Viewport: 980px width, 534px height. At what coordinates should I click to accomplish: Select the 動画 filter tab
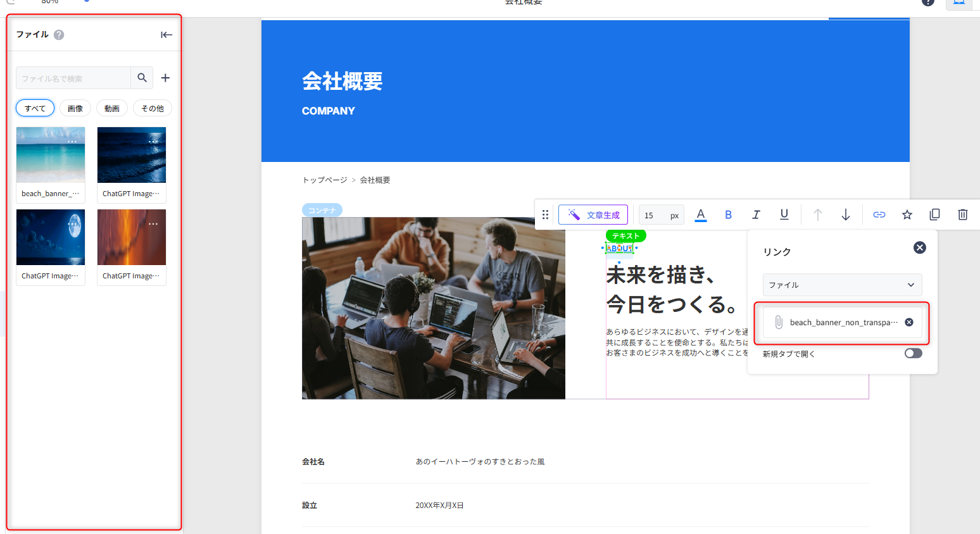click(x=112, y=108)
